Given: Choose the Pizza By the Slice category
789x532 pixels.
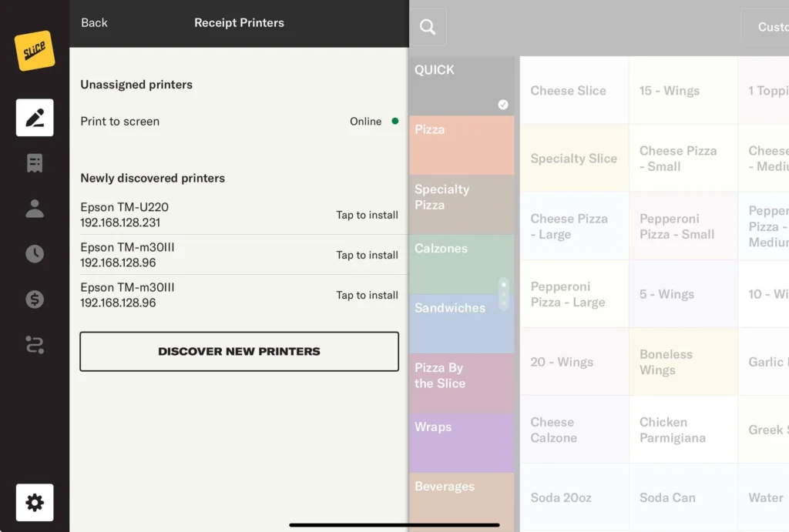Looking at the screenshot, I should (461, 383).
